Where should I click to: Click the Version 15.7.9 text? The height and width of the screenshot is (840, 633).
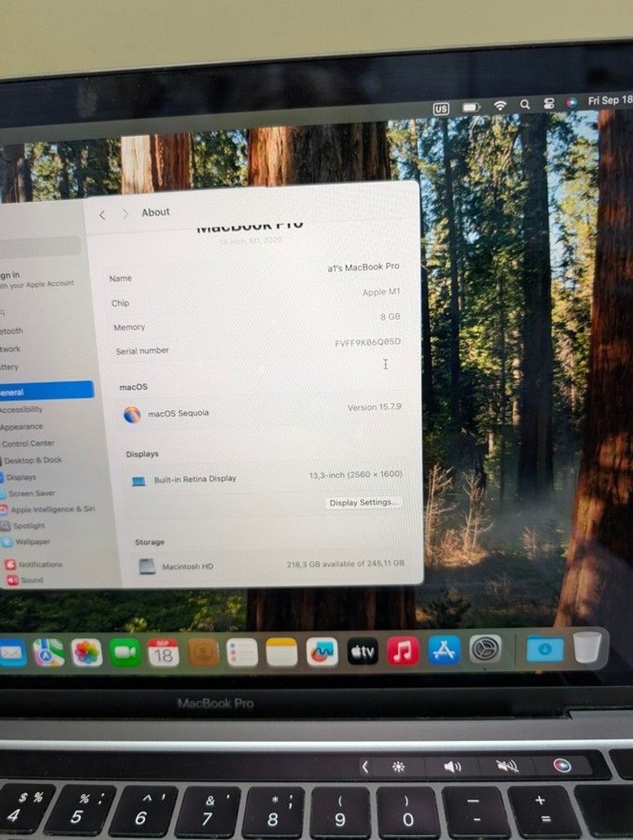coord(374,407)
